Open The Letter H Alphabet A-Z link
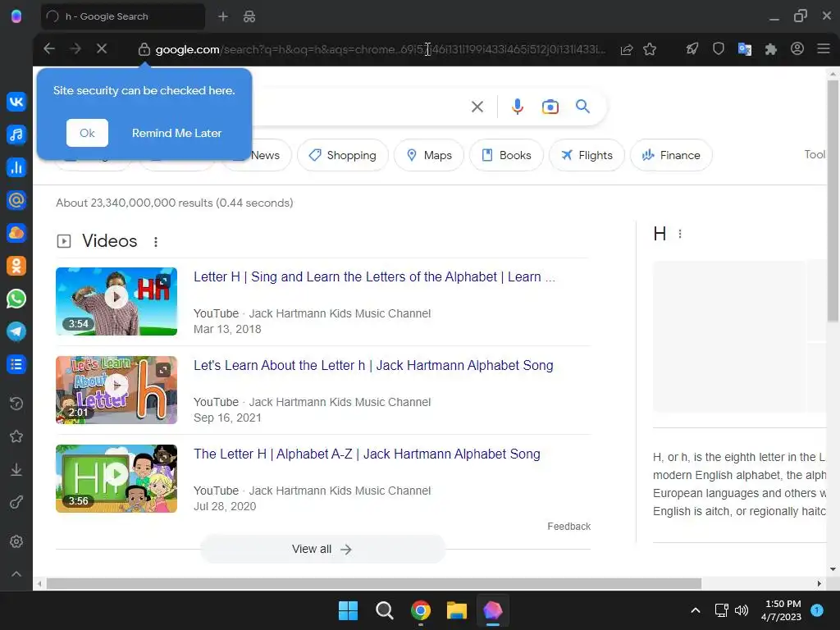The image size is (840, 630). click(367, 454)
